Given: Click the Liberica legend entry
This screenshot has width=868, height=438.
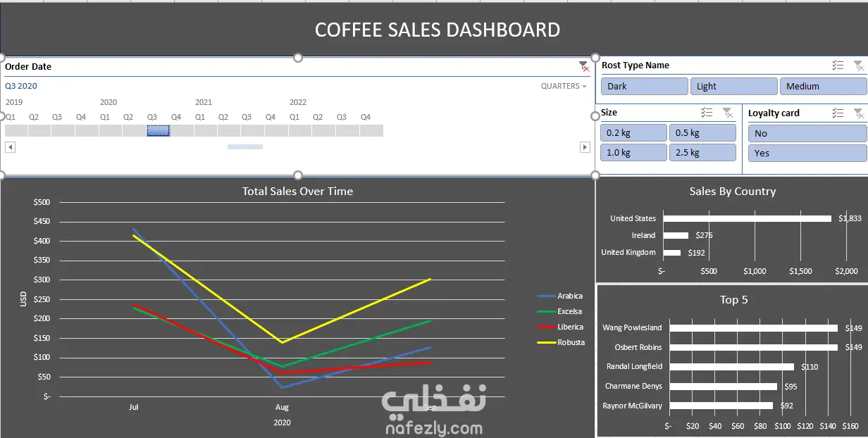Looking at the screenshot, I should tap(560, 327).
